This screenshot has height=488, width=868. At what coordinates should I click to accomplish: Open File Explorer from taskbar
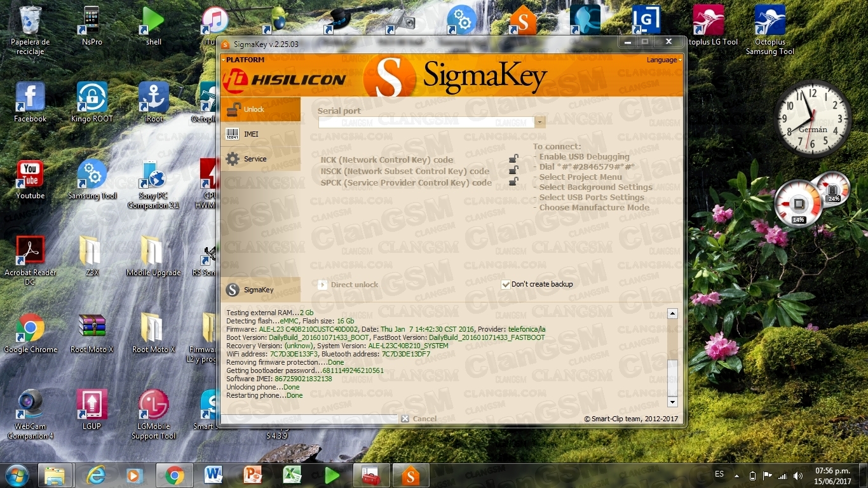(x=55, y=475)
